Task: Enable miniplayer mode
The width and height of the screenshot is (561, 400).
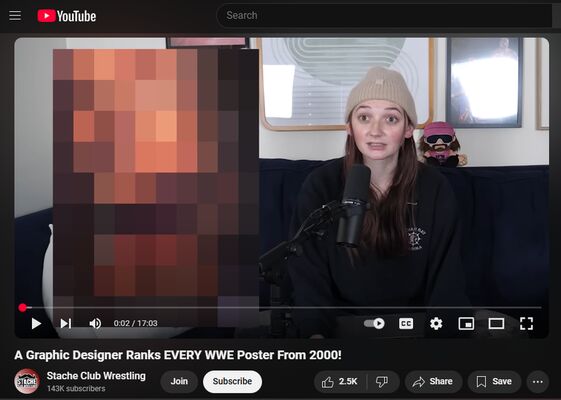Action: pos(466,323)
